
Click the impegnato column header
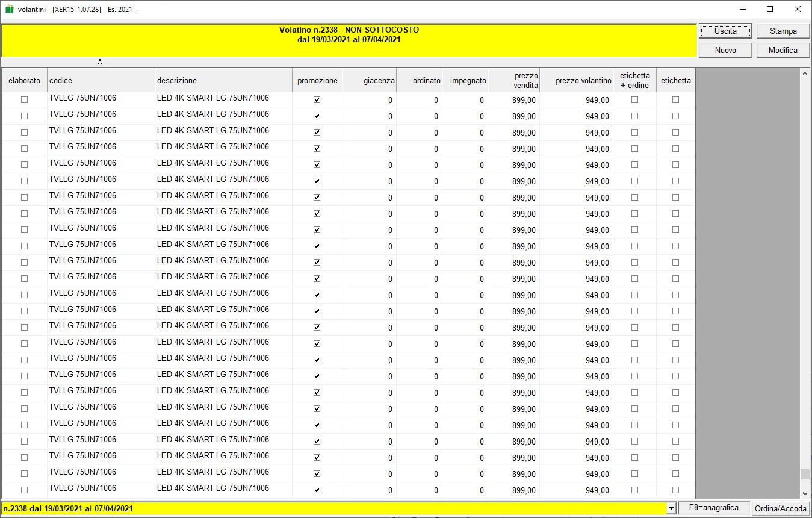click(x=465, y=80)
